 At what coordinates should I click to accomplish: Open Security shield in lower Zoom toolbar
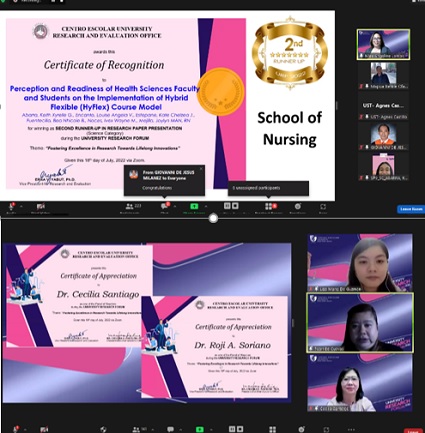click(x=103, y=429)
